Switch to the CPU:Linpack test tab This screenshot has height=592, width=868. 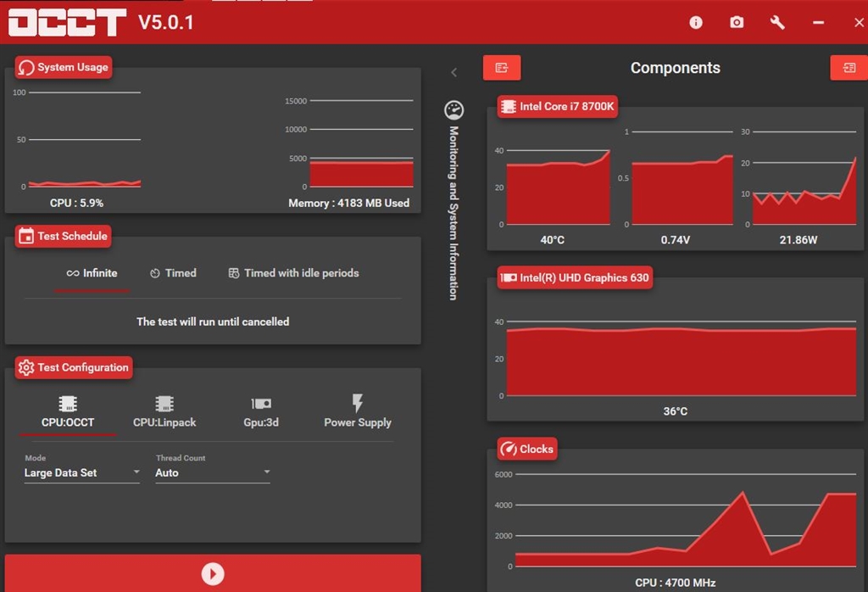(x=164, y=411)
